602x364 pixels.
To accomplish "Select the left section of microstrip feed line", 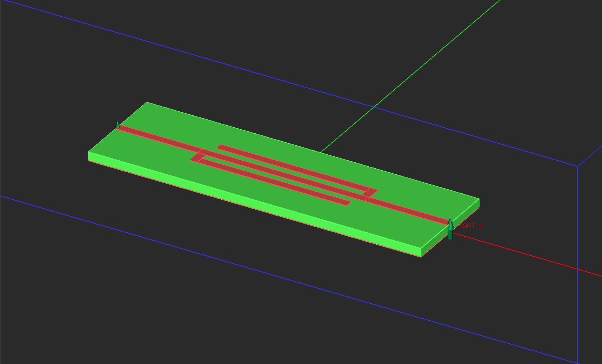I will pyautogui.click(x=159, y=139).
